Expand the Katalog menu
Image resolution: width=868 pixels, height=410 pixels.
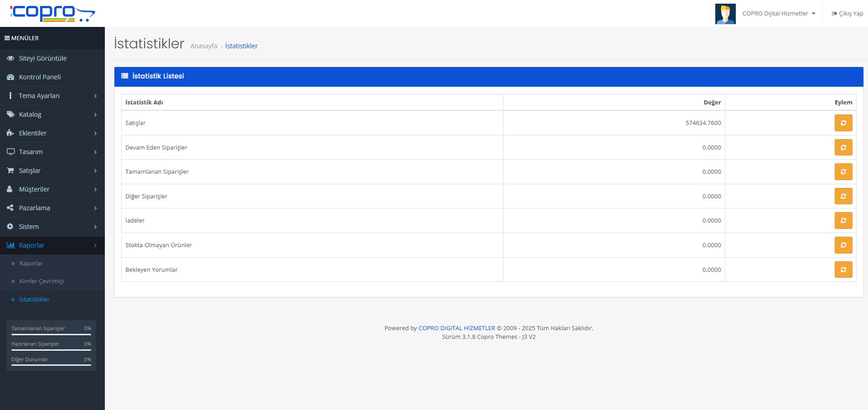[52, 114]
